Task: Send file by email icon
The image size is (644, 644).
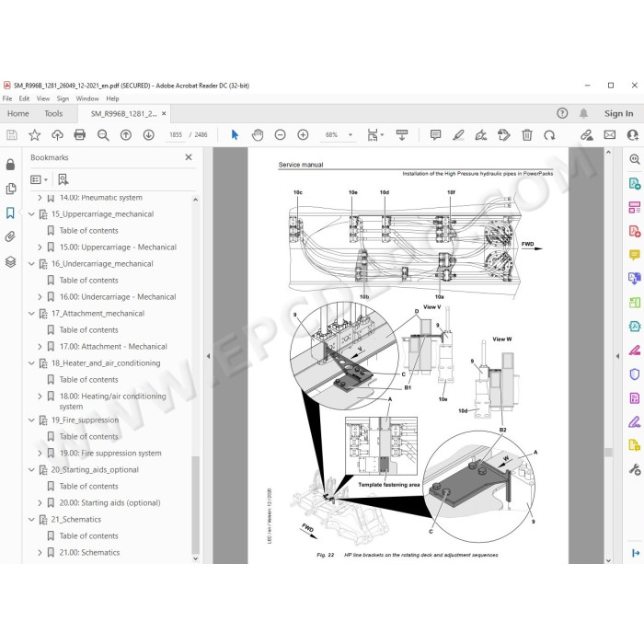Action: (x=610, y=134)
